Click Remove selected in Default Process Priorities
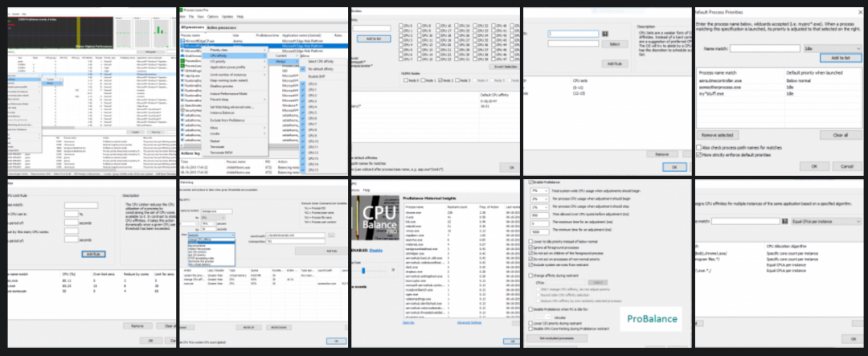This screenshot has width=868, height=356. click(x=718, y=135)
